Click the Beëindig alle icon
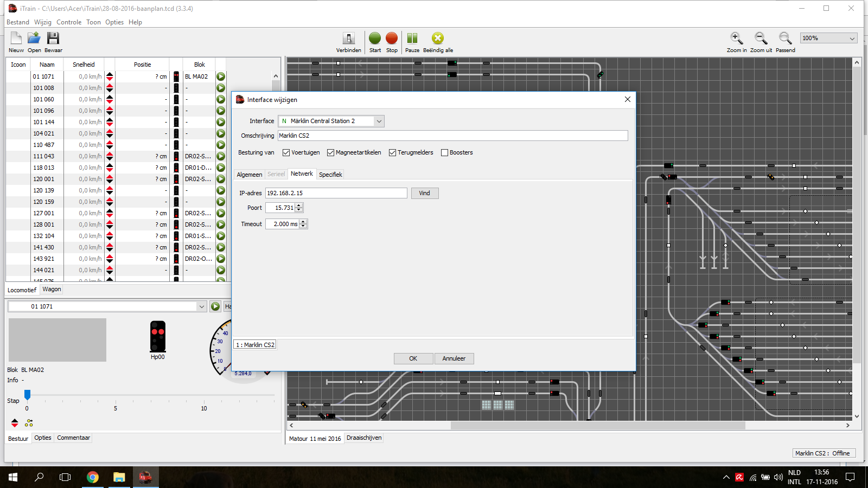Image resolution: width=868 pixels, height=488 pixels. click(438, 38)
